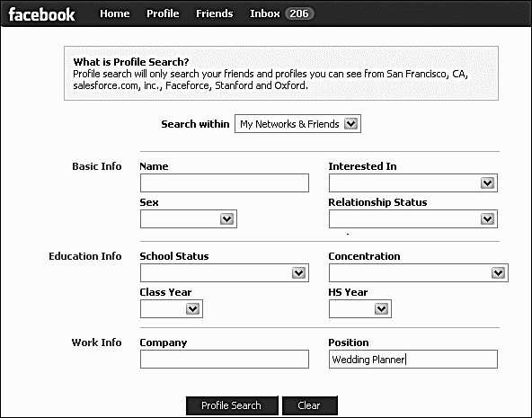The image size is (532, 418).
Task: Click the facebook logo
Action: coord(41,14)
